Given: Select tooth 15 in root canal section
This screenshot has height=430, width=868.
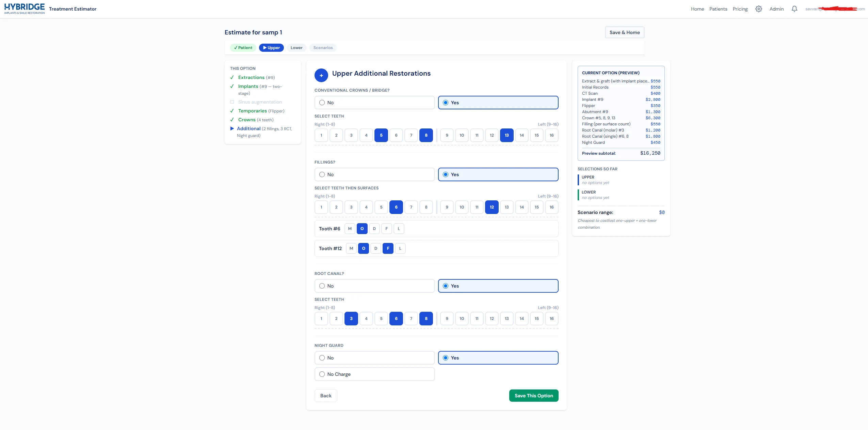Looking at the screenshot, I should 537,319.
